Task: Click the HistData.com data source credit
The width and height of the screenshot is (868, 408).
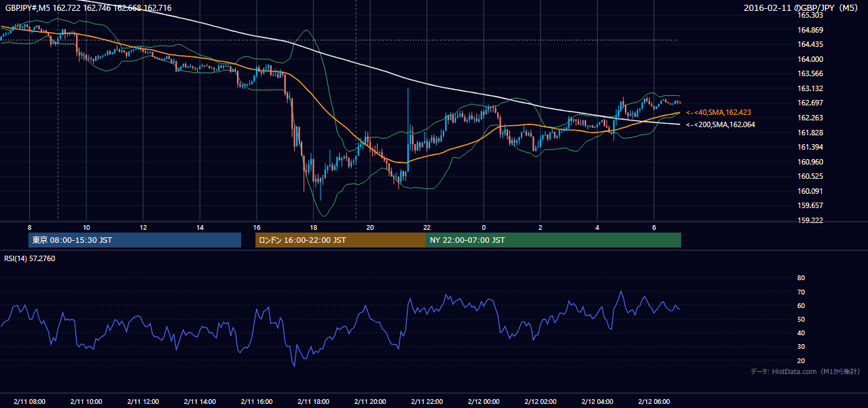Action: (806, 371)
